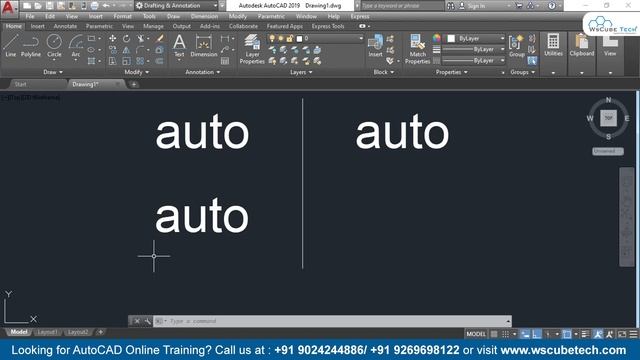Switch to the Manage ribbon tab
Image resolution: width=640 pixels, height=360 pixels.
click(153, 26)
